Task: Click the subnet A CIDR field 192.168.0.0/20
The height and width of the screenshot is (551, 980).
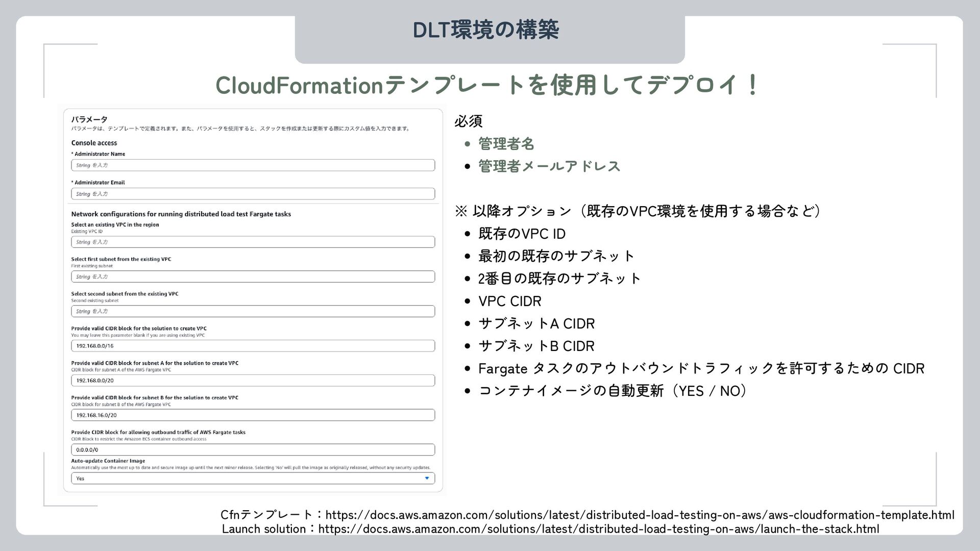Action: click(253, 381)
